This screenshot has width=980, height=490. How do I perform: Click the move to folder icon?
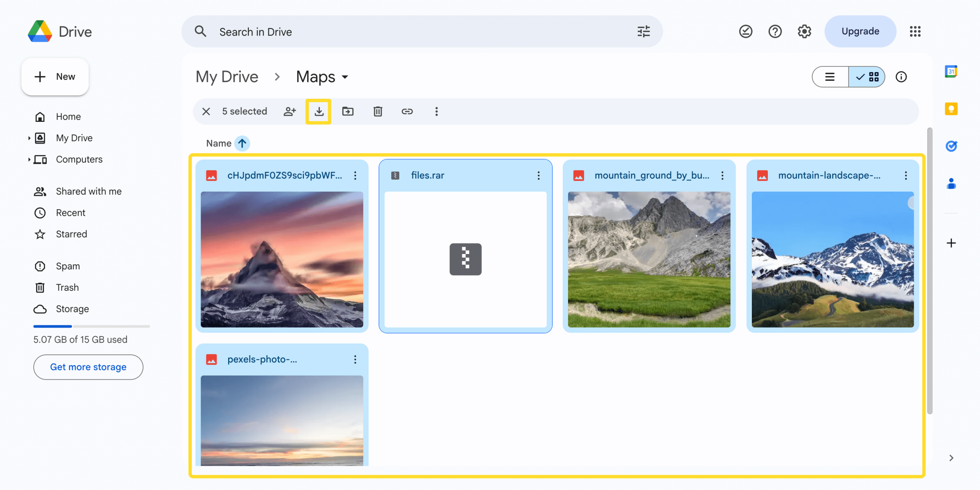point(348,111)
